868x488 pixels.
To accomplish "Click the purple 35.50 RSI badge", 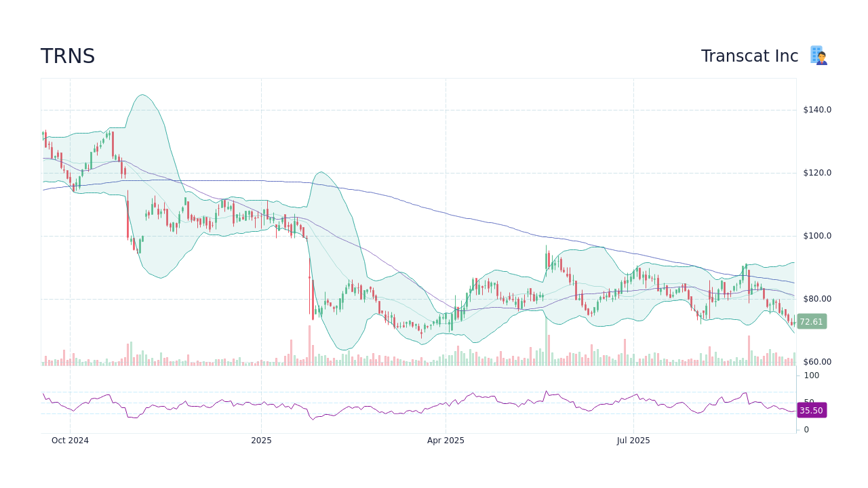I will (811, 411).
